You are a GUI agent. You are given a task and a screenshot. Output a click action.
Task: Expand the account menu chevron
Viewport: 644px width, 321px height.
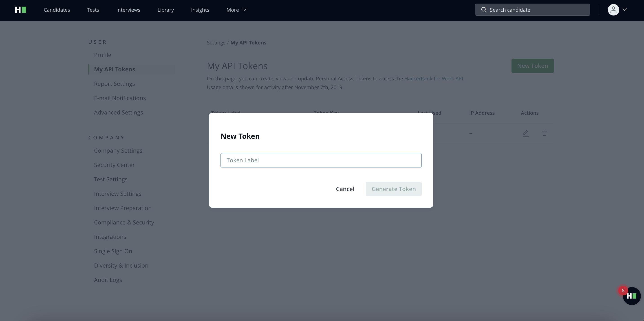point(625,10)
